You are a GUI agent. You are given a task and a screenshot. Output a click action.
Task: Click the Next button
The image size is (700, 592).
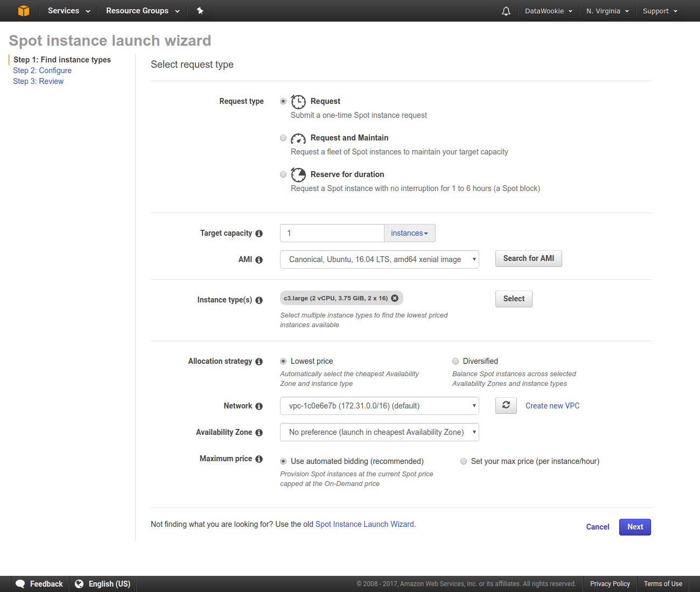(x=634, y=527)
